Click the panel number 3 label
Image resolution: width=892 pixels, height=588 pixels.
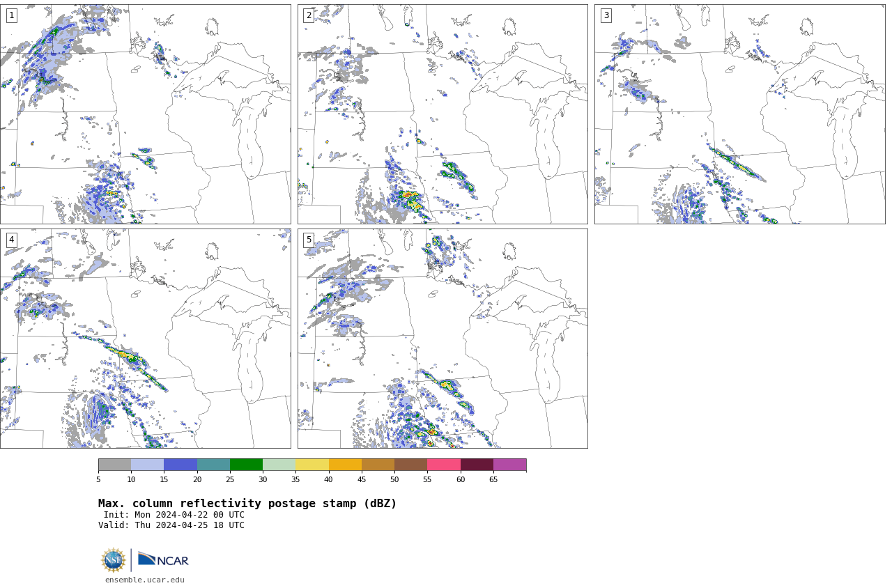(606, 15)
